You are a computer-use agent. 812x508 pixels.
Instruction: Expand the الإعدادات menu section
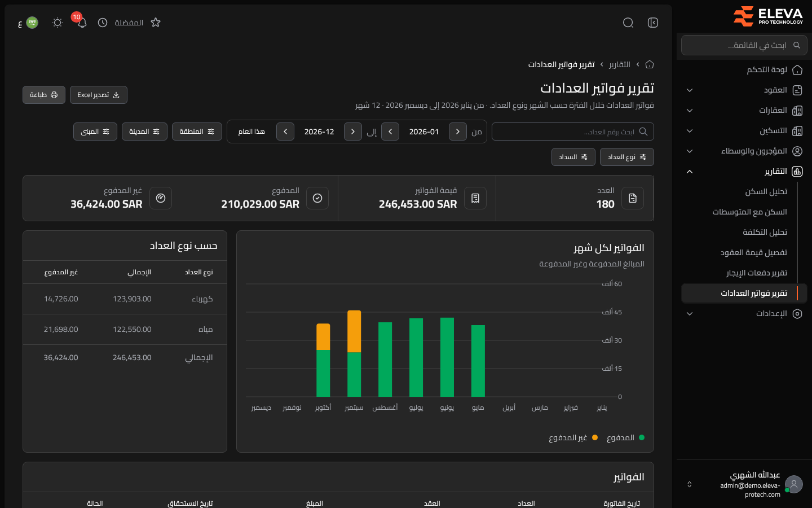[690, 314]
